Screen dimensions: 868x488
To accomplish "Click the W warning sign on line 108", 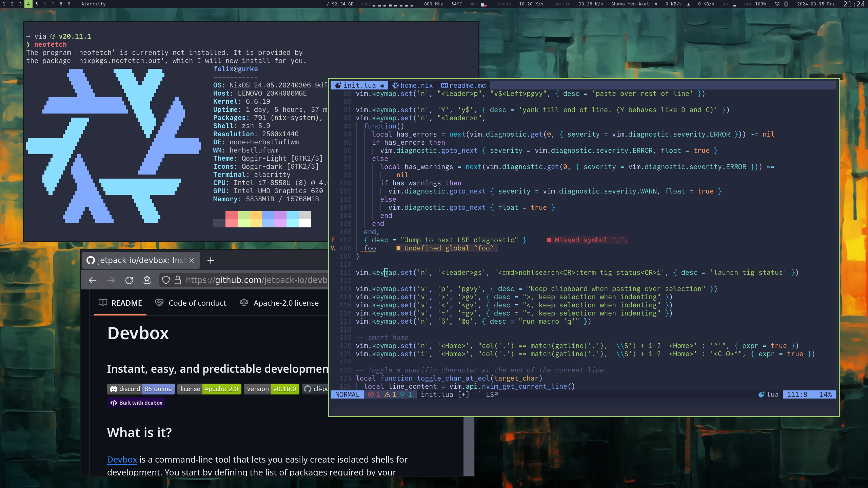I will tap(333, 248).
